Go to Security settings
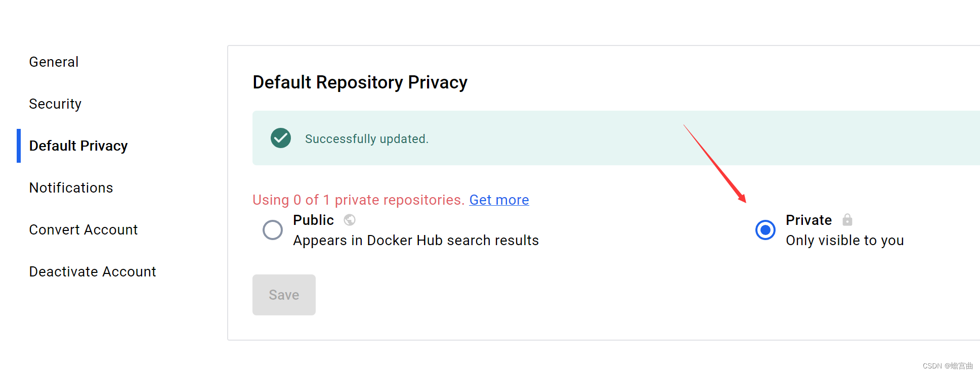This screenshot has width=980, height=374. (55, 104)
